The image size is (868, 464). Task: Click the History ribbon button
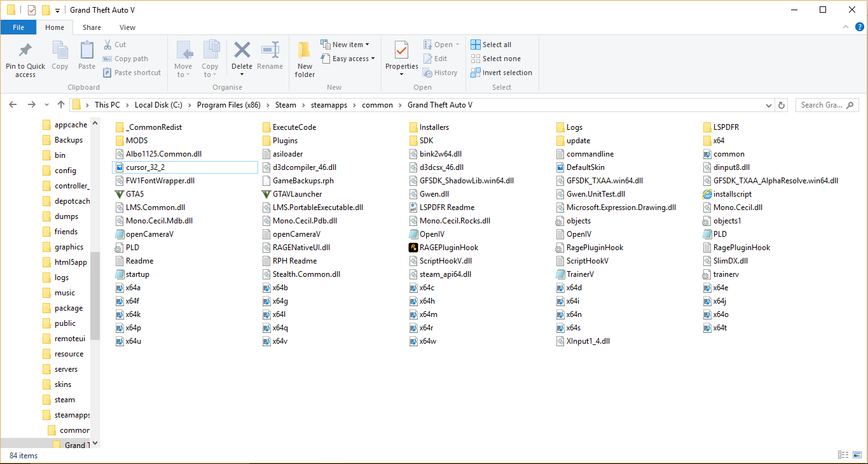(x=441, y=73)
